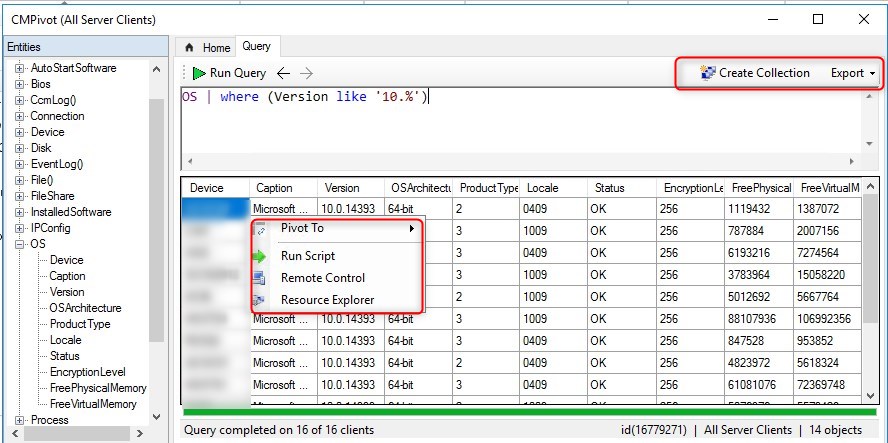Screen dimensions: 888x443
Task: Click the green query progress bar
Action: pyautogui.click(x=529, y=412)
